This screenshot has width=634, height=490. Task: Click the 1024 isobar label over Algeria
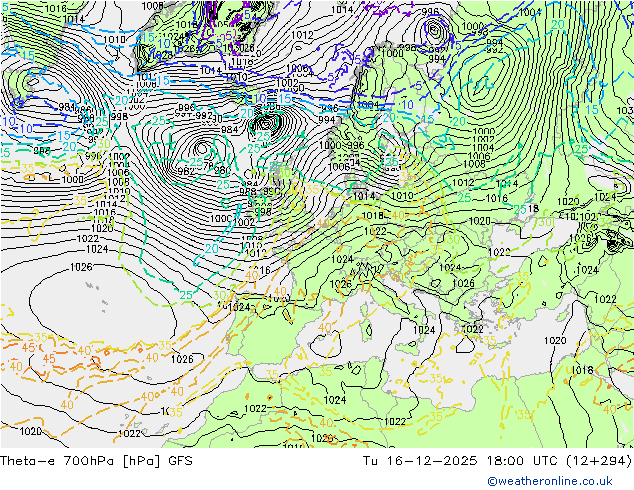coord(334,400)
